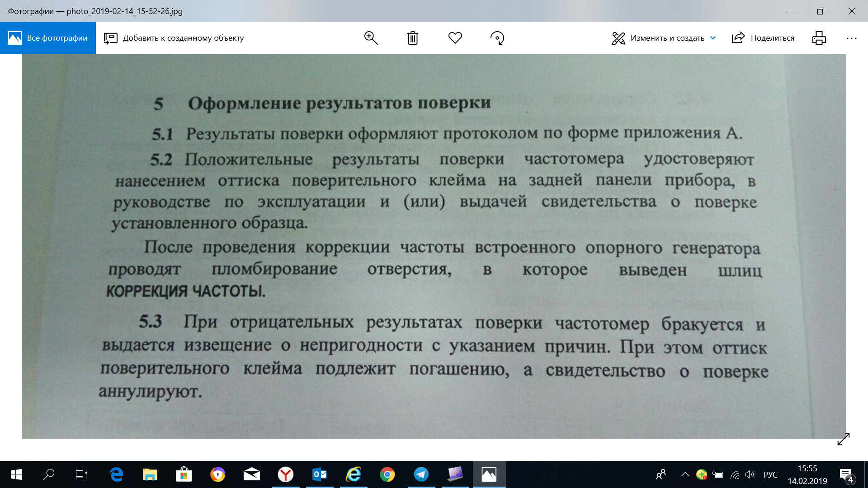Open Yandex Browser taskbar icon

(285, 474)
